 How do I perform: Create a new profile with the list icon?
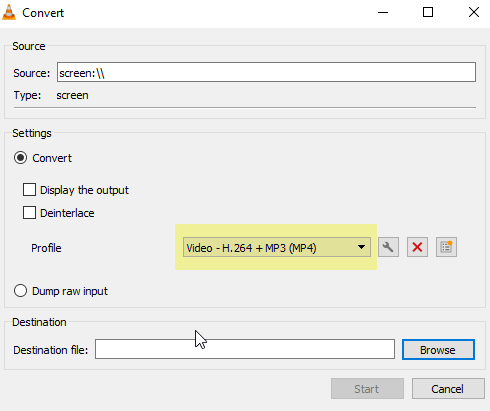(446, 247)
